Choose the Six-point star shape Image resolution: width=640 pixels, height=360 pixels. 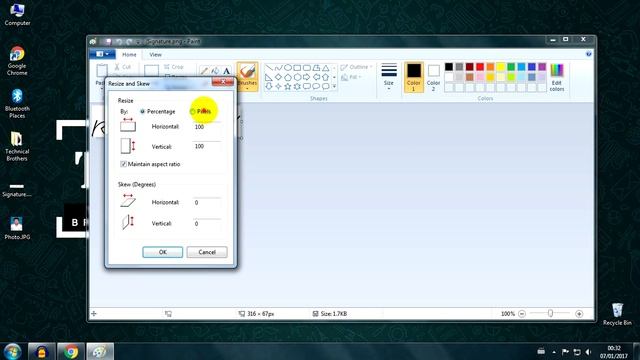coord(297,87)
